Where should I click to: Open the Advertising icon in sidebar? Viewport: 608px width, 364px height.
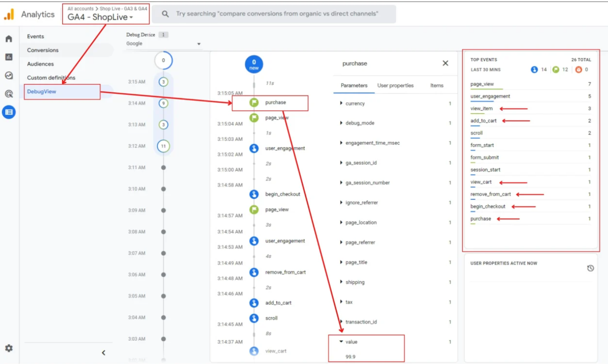pyautogui.click(x=9, y=94)
